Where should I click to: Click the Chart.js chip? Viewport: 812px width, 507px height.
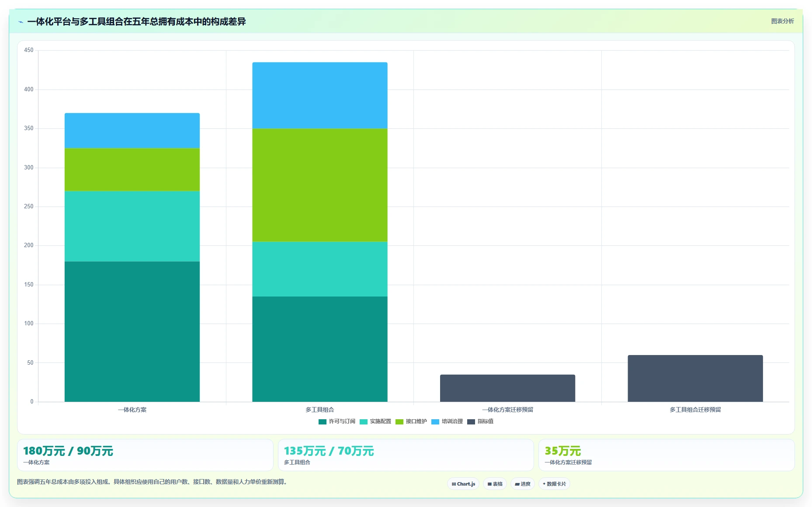(x=463, y=484)
